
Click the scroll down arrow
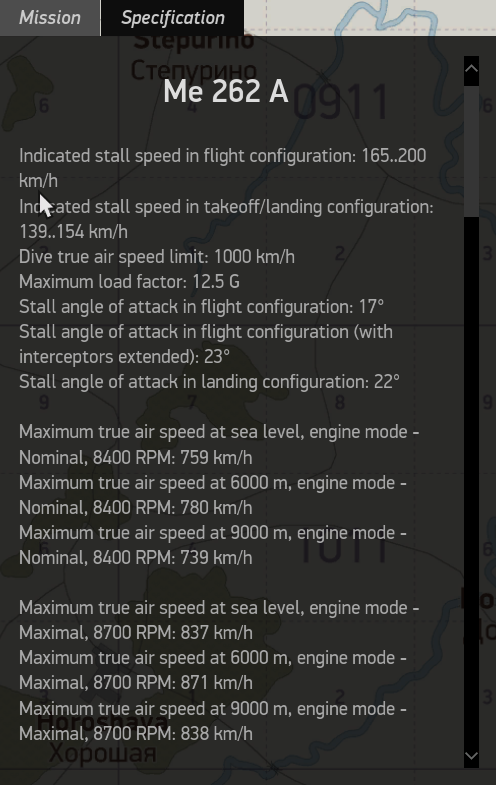pos(471,755)
